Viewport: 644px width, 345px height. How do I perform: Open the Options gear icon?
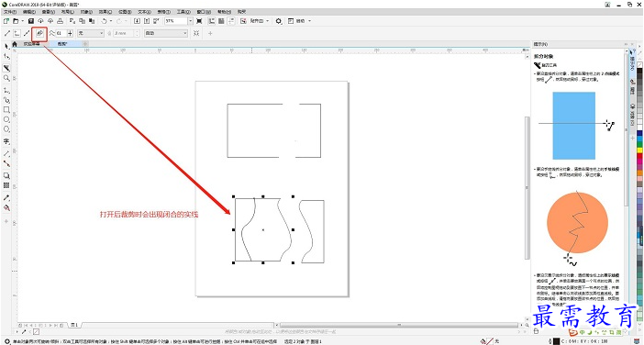click(279, 20)
